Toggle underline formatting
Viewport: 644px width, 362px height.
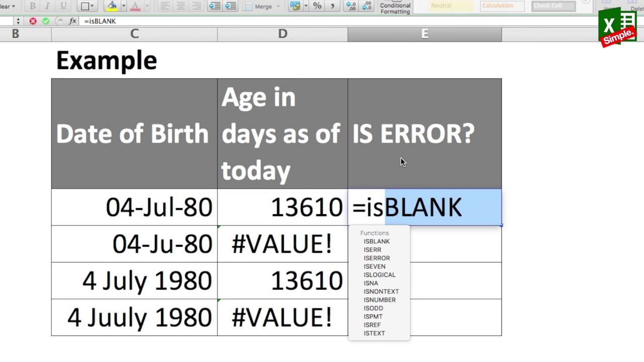pyautogui.click(x=63, y=6)
